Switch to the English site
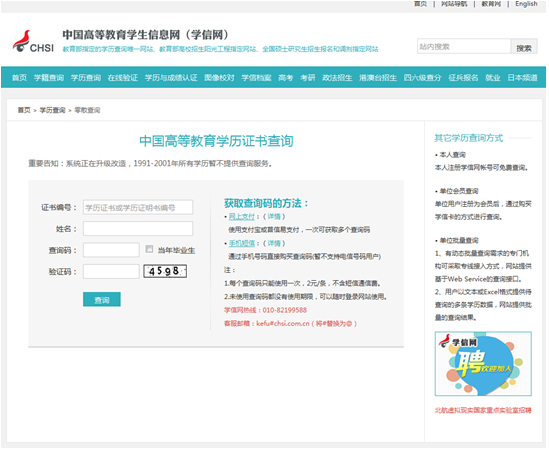Viewport: 549px width, 449px height. pyautogui.click(x=526, y=4)
